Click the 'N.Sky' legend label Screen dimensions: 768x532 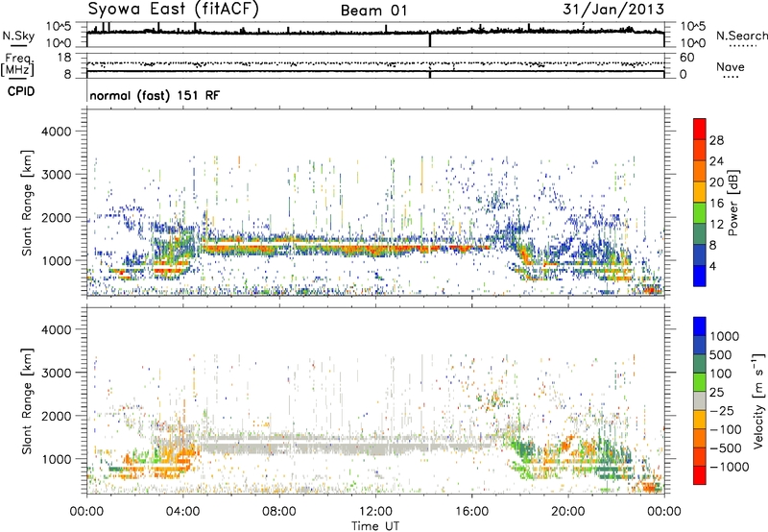18,36
